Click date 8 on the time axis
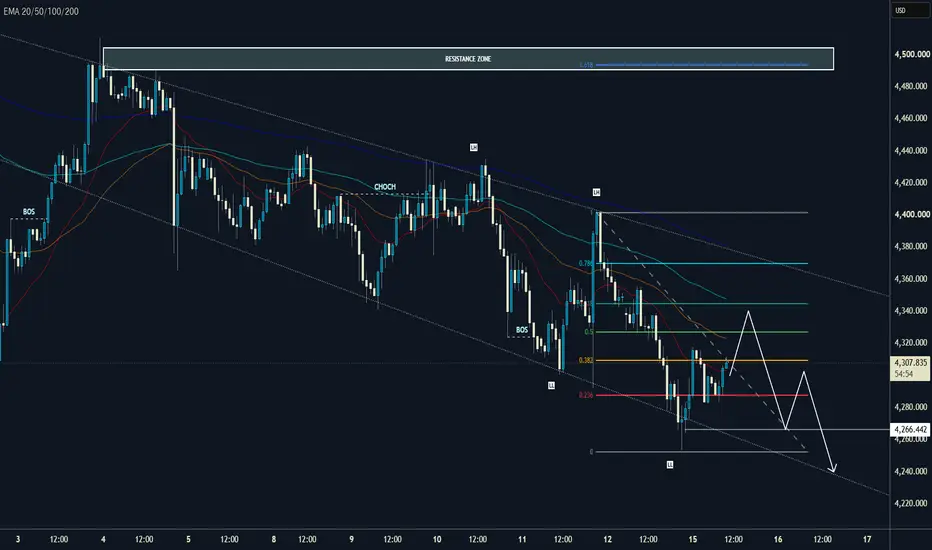 click(274, 539)
